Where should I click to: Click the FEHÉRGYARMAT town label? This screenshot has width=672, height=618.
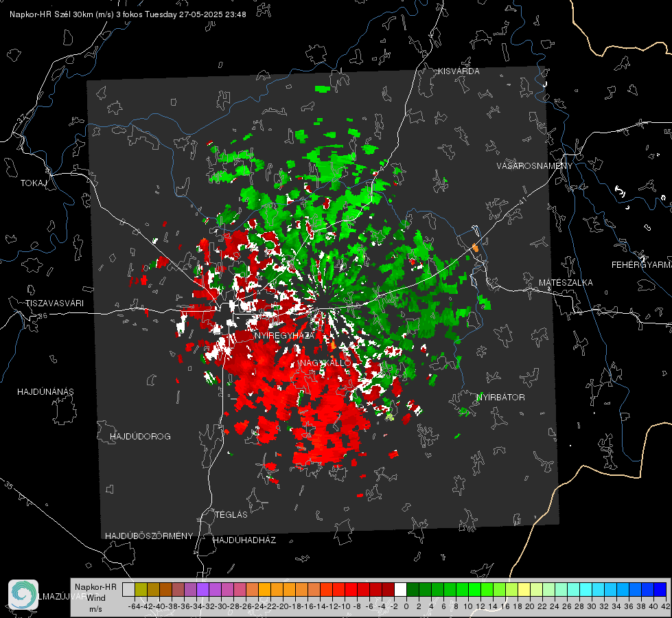[x=641, y=265]
